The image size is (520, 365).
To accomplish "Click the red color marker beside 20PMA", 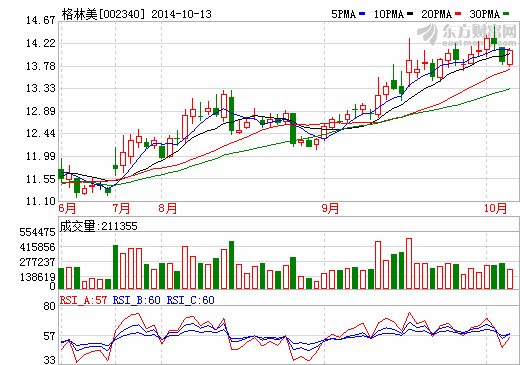I will pos(458,14).
